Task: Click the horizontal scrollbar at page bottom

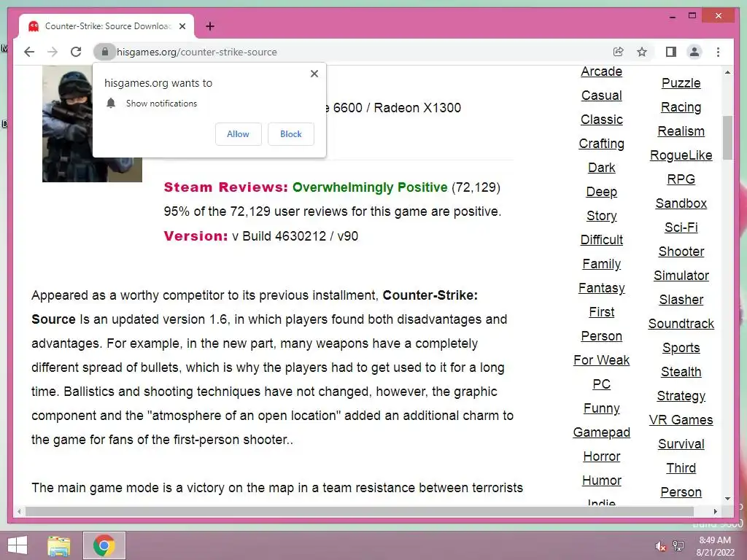Action: [x=359, y=511]
